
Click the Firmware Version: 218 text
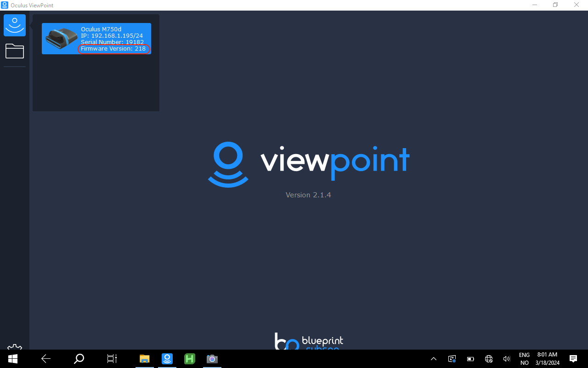pyautogui.click(x=113, y=48)
